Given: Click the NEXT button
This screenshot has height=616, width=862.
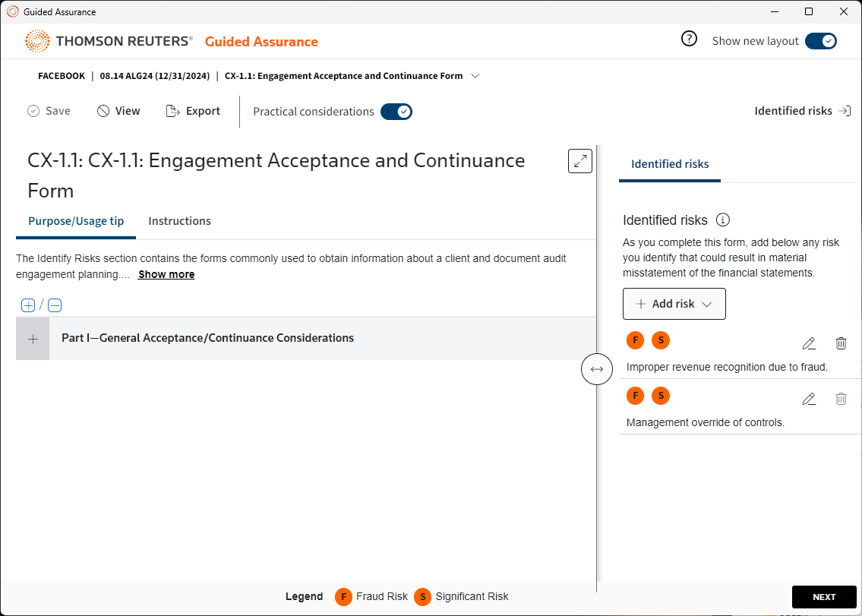Looking at the screenshot, I should 824,597.
